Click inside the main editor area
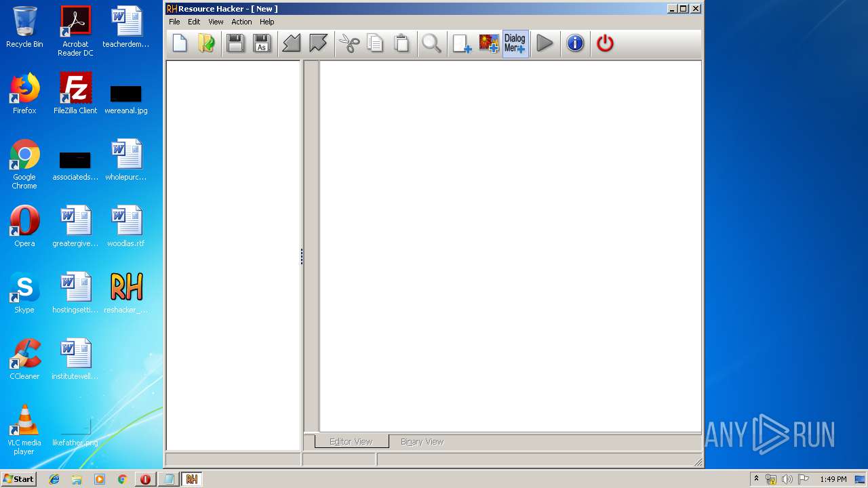The height and width of the screenshot is (488, 868). point(510,245)
